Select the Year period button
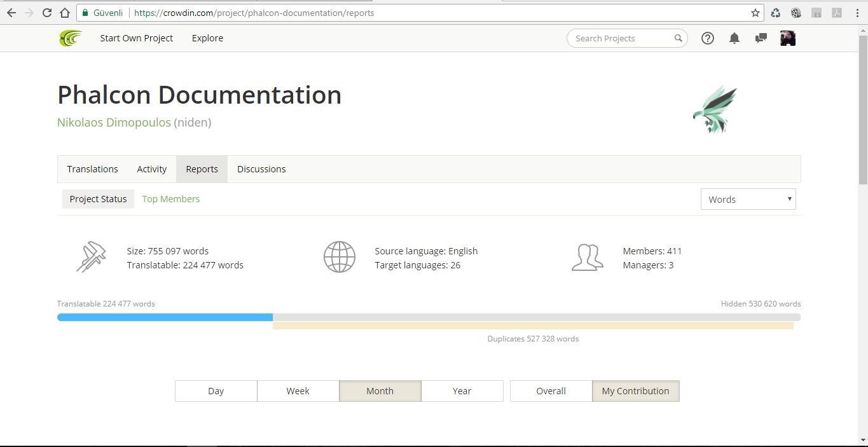This screenshot has width=868, height=447. (462, 391)
